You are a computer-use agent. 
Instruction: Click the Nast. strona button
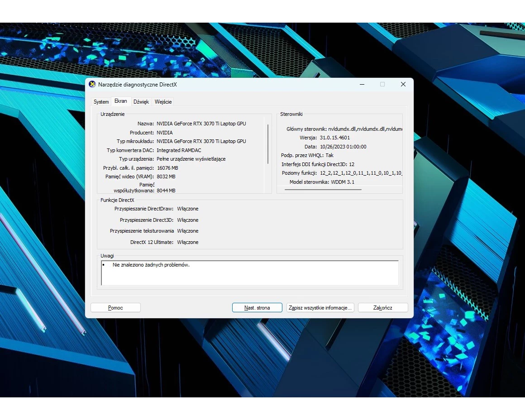(257, 307)
